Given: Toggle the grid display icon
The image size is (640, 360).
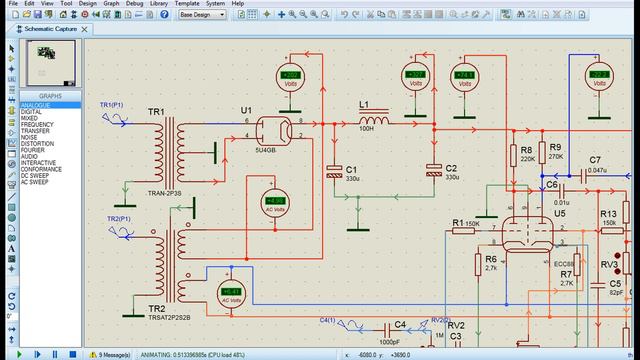Looking at the screenshot, I should [252, 15].
